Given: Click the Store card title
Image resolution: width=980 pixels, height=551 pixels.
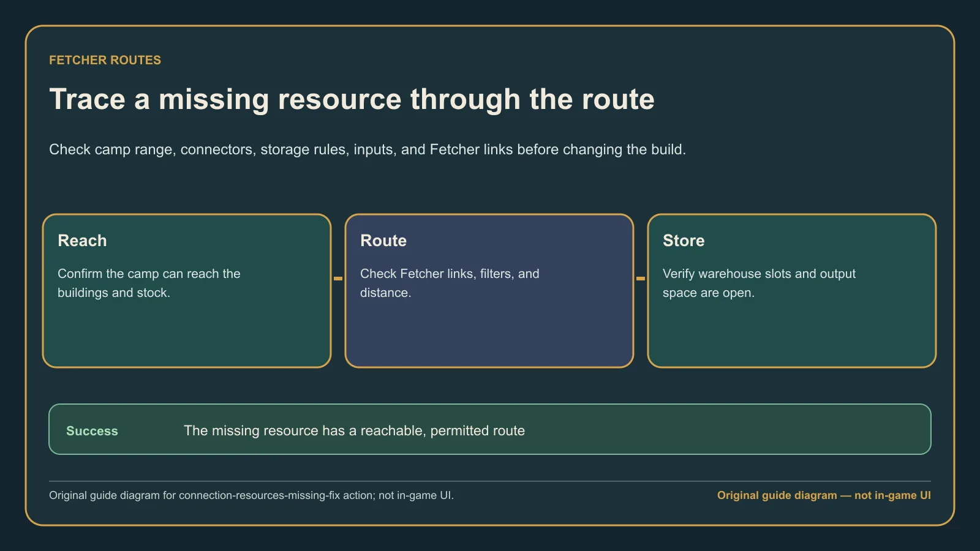Looking at the screenshot, I should point(684,241).
